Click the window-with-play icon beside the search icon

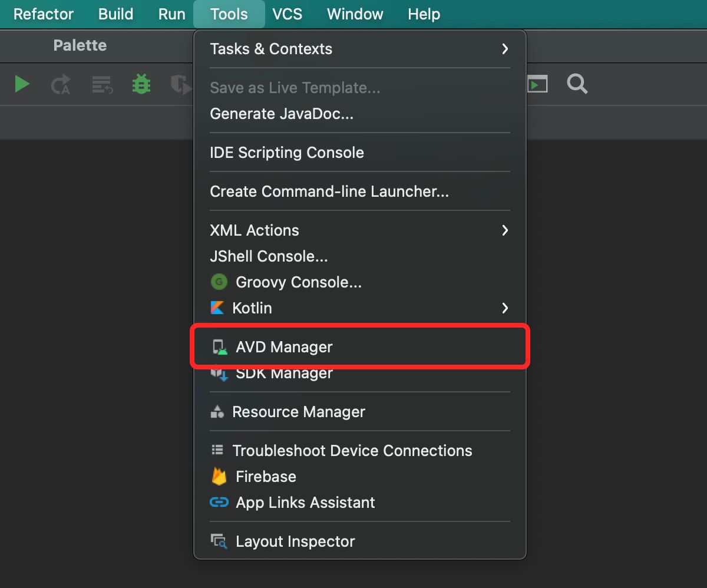(537, 84)
